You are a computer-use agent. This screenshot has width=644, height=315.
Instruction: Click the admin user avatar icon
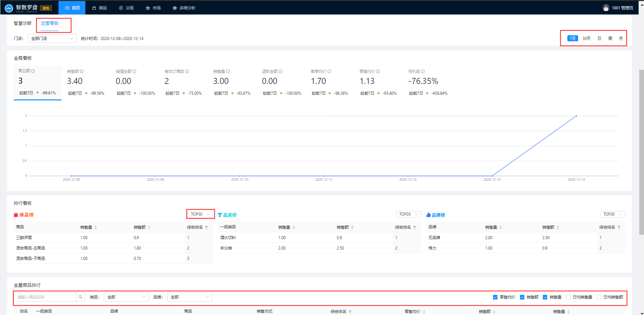tap(606, 8)
